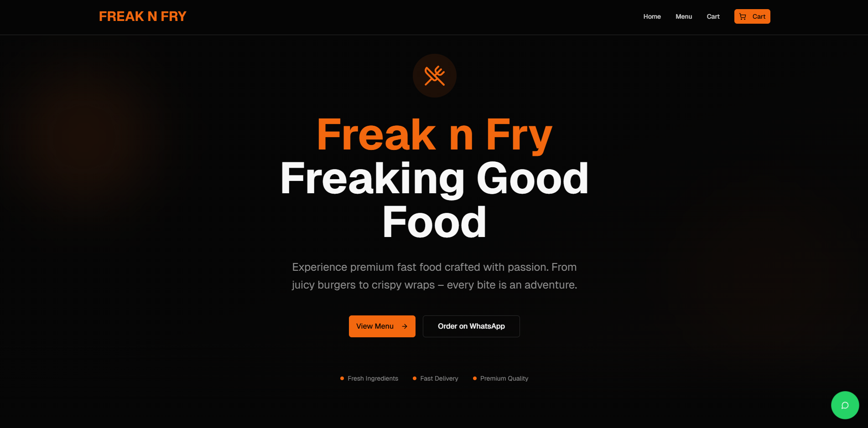Open the green chat bubble
Viewport: 868px width, 428px height.
(x=845, y=405)
